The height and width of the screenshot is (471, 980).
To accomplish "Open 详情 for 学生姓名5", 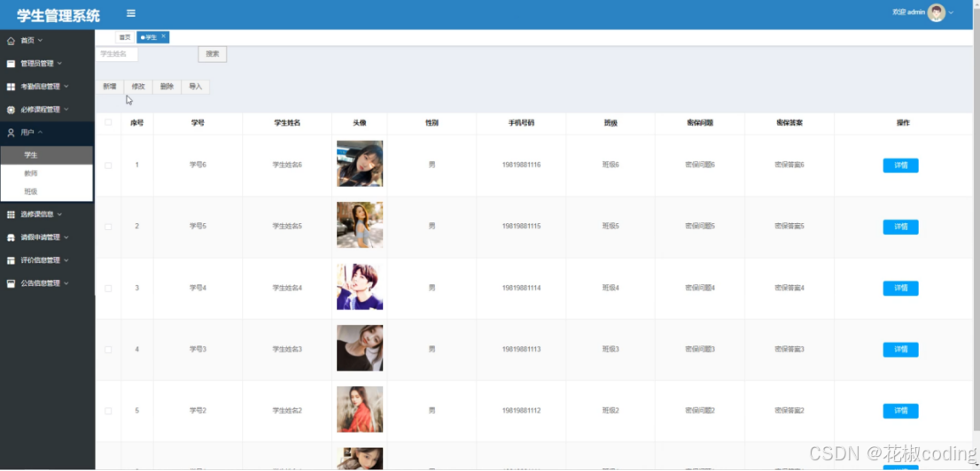I will [x=900, y=227].
